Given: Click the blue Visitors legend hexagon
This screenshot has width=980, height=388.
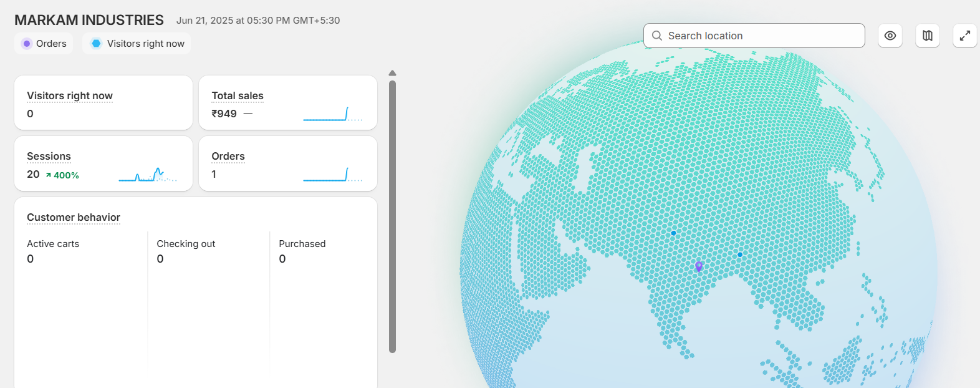Looking at the screenshot, I should [x=96, y=44].
